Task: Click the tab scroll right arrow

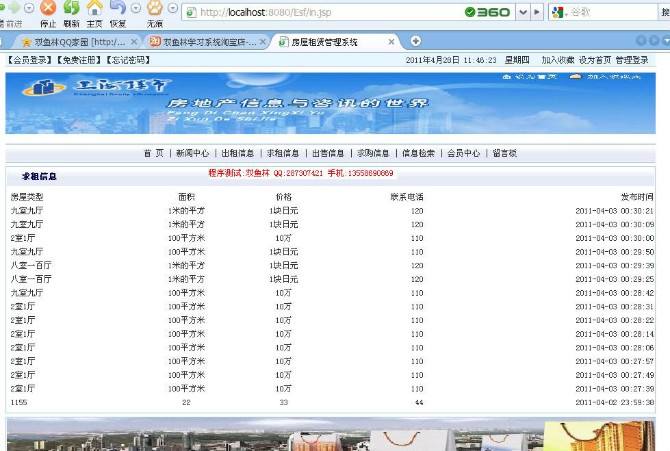Action: click(x=654, y=41)
